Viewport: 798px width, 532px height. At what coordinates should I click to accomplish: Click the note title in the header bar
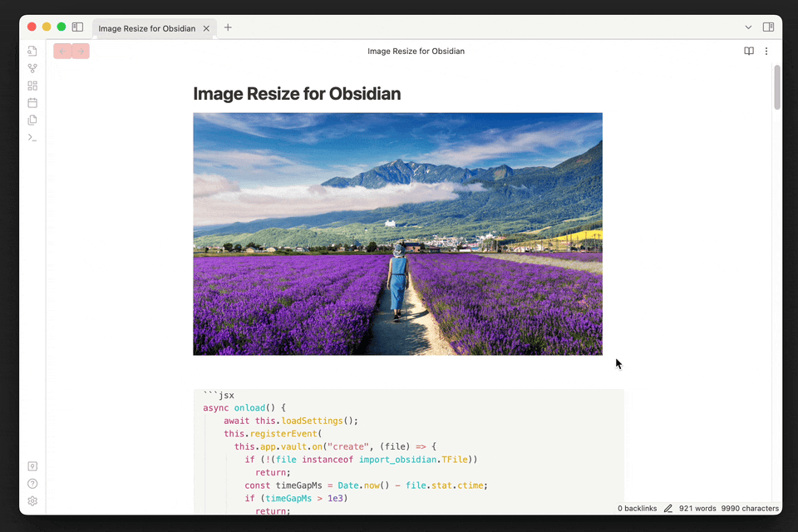pos(416,51)
